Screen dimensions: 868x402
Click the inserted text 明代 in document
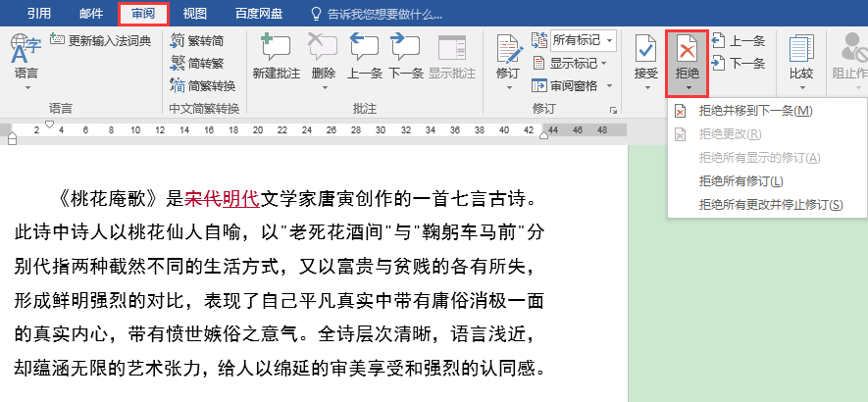(241, 198)
